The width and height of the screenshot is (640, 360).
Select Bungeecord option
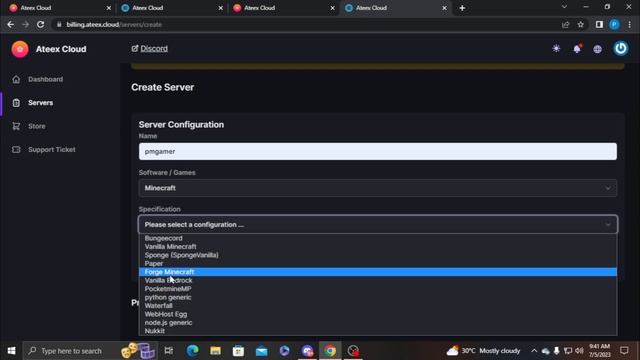coord(378,238)
